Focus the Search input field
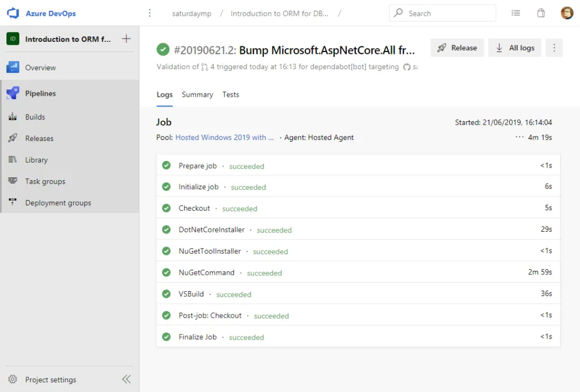This screenshot has width=580, height=392. point(442,13)
